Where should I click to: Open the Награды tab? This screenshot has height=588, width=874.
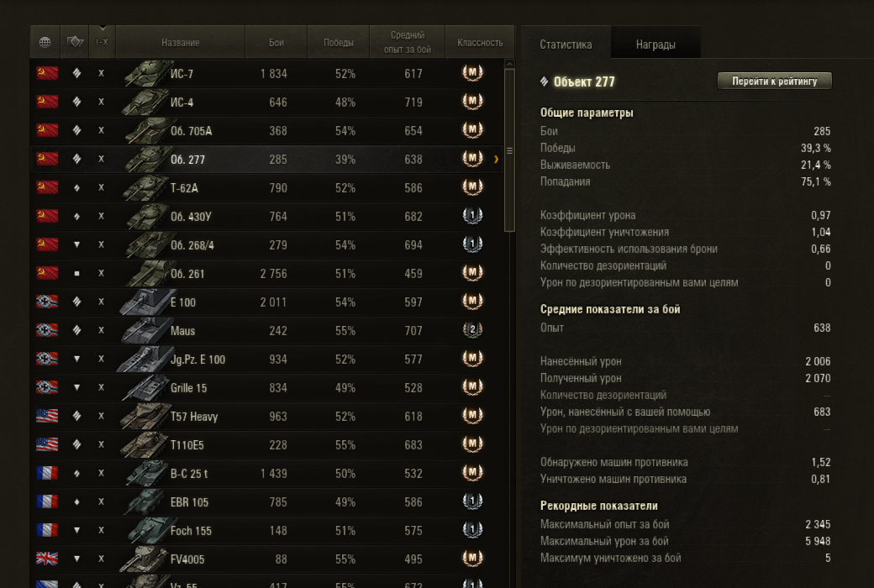point(655,44)
